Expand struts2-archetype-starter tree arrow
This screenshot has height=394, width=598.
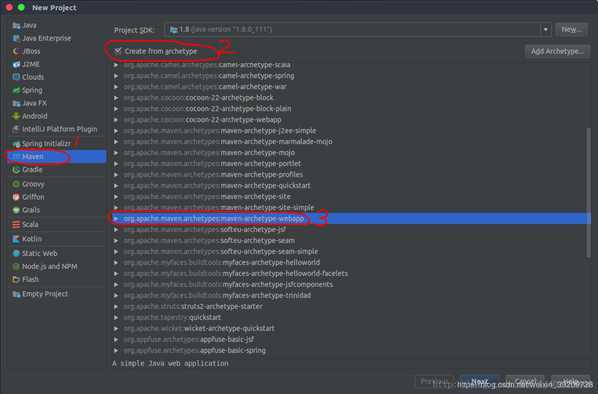click(x=116, y=307)
